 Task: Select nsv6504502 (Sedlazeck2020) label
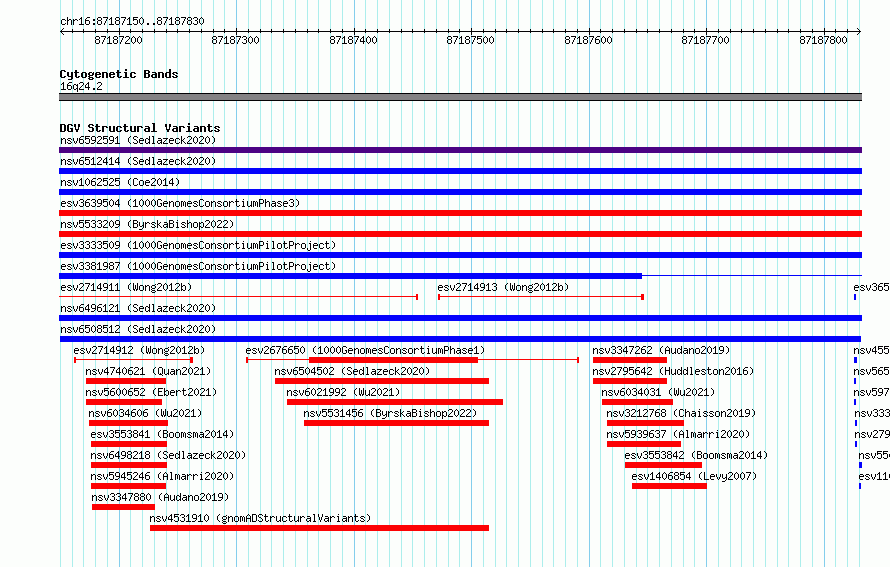pos(352,371)
